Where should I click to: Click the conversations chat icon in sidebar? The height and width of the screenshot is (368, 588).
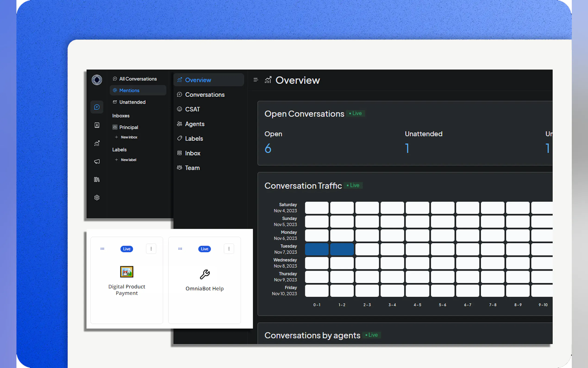point(97,107)
